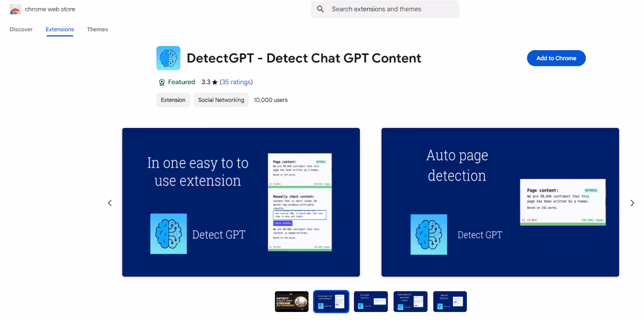Screen dimensions: 644x320
Task: Select the Manual detection thumbnail
Action: pyautogui.click(x=450, y=301)
